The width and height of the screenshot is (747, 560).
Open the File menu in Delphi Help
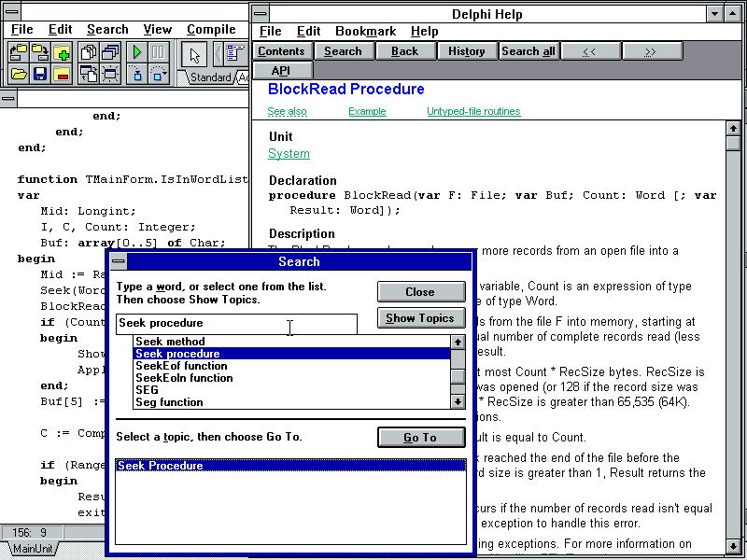click(271, 32)
